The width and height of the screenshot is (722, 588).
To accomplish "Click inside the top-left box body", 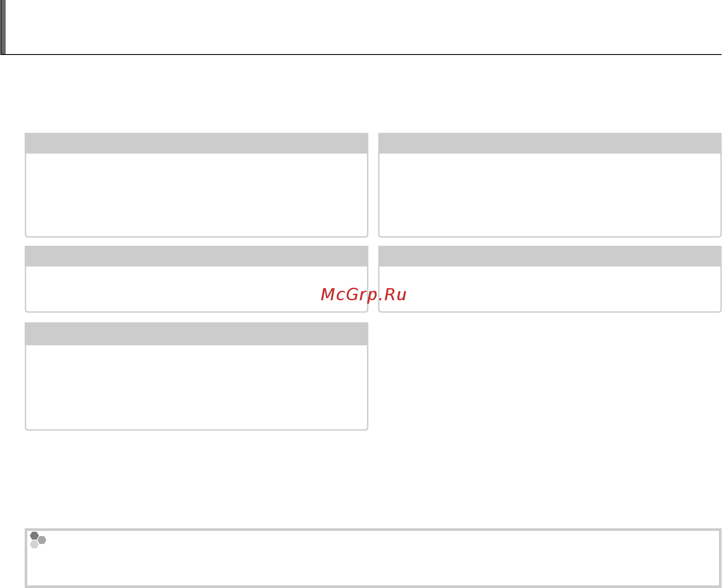I will pos(197,195).
